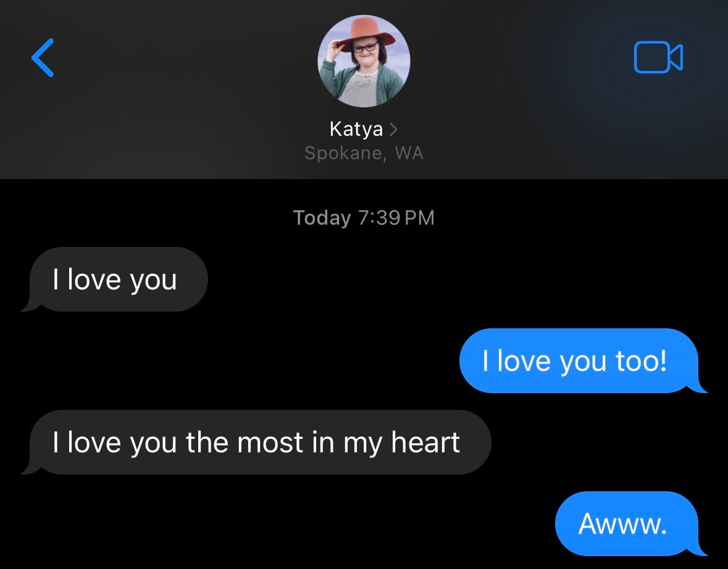This screenshot has width=728, height=569.
Task: Tap the 'most in my heart' message
Action: pyautogui.click(x=256, y=442)
